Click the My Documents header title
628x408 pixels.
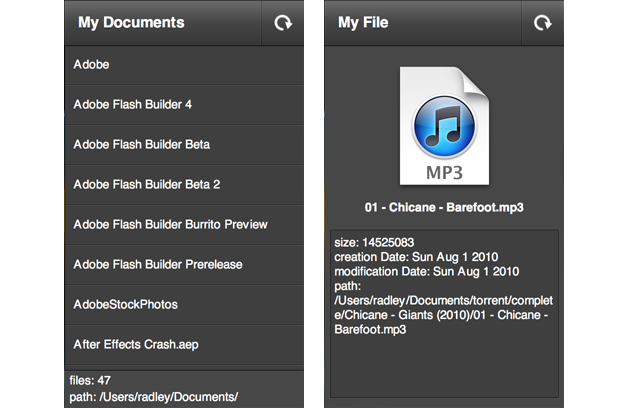[x=131, y=22]
